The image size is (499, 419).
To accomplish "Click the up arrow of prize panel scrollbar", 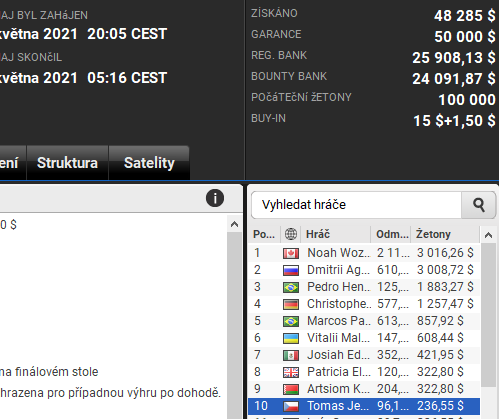I will pyautogui.click(x=235, y=224).
